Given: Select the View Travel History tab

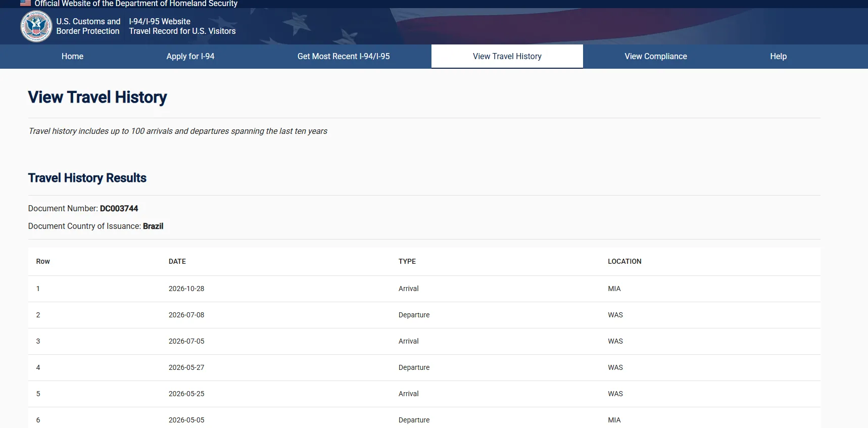Looking at the screenshot, I should click(x=507, y=56).
